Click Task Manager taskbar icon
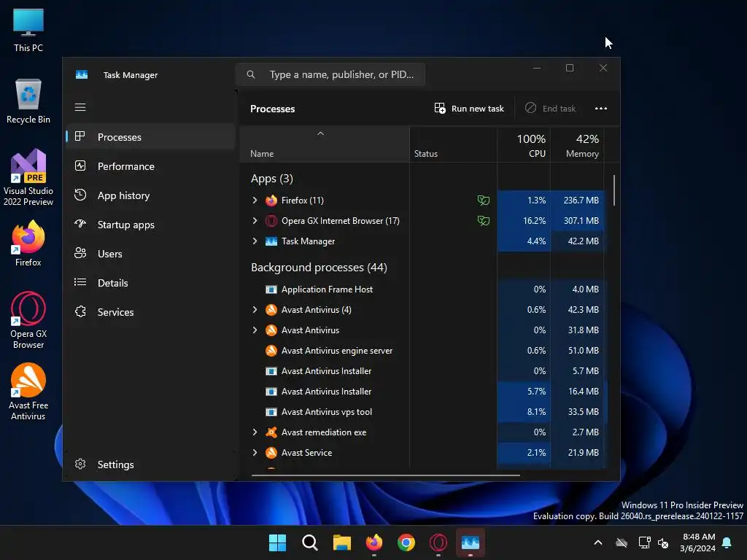This screenshot has width=747, height=560. pos(471,542)
